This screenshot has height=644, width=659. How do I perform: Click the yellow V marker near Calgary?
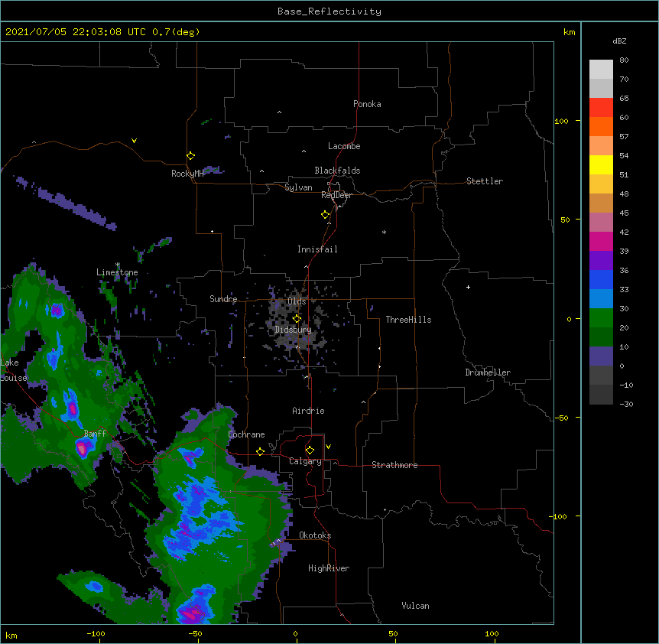pos(328,447)
